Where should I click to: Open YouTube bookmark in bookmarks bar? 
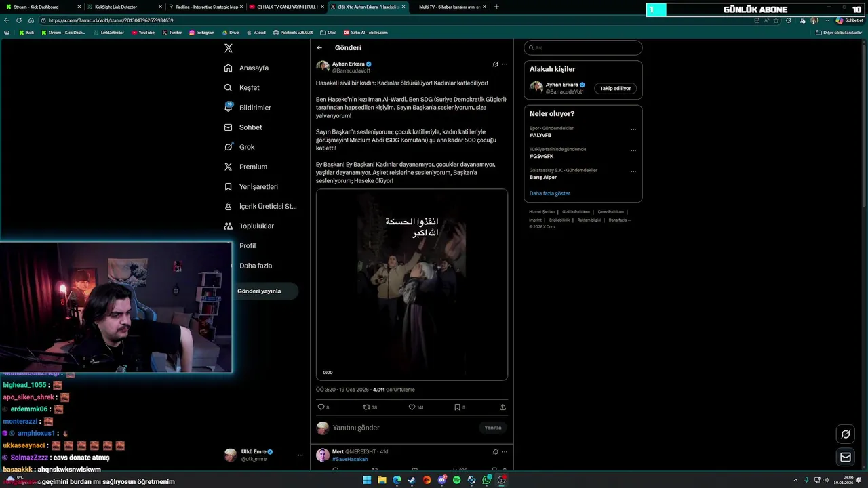coord(143,33)
